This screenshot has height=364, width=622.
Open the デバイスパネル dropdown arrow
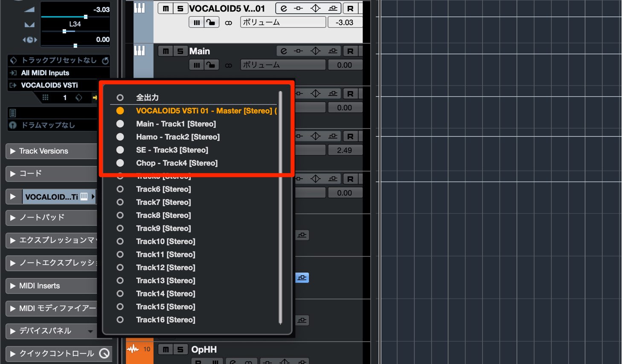(90, 331)
